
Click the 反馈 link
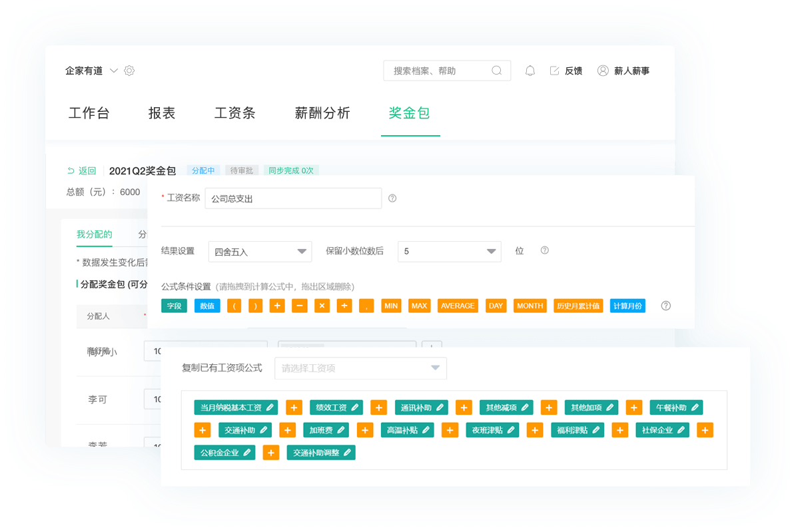[574, 71]
